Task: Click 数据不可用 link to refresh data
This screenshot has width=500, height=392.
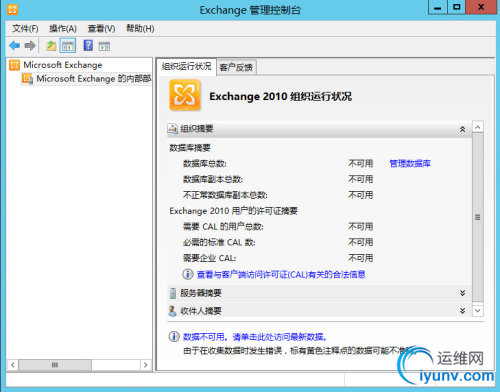Action: click(x=255, y=337)
